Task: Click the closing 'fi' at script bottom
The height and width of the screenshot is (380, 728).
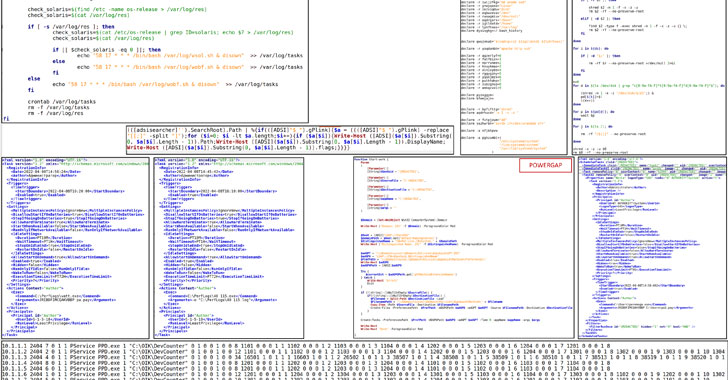Action: click(6, 119)
